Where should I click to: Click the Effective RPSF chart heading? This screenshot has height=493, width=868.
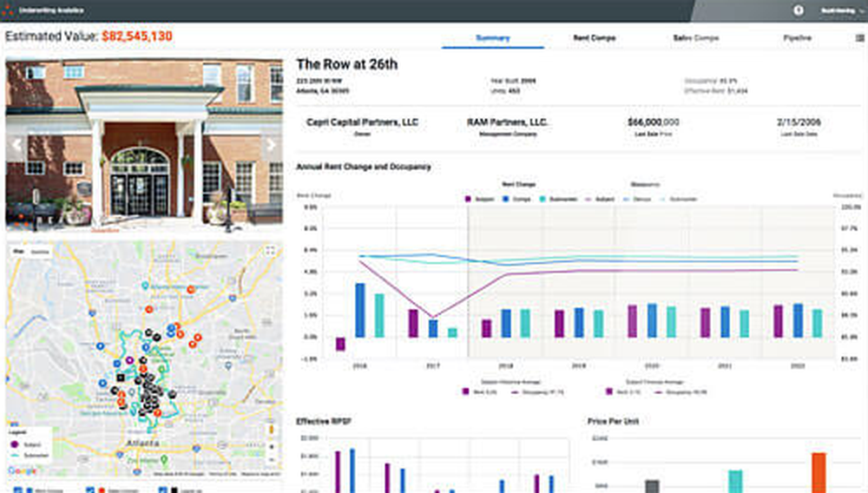324,422
